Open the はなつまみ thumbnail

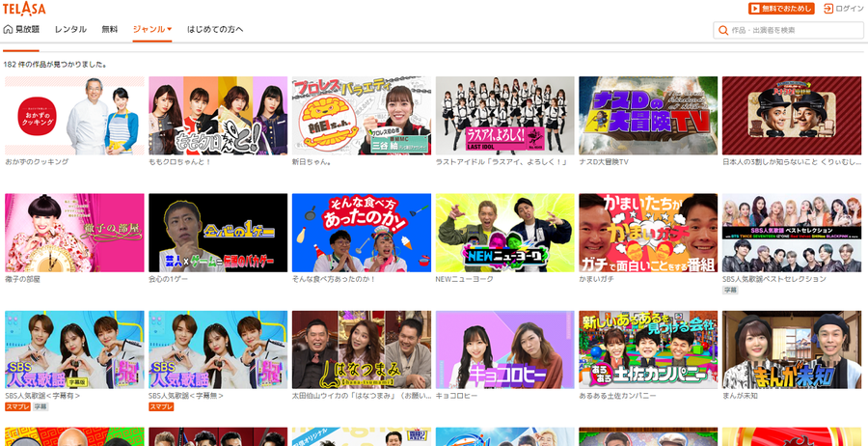click(x=362, y=349)
